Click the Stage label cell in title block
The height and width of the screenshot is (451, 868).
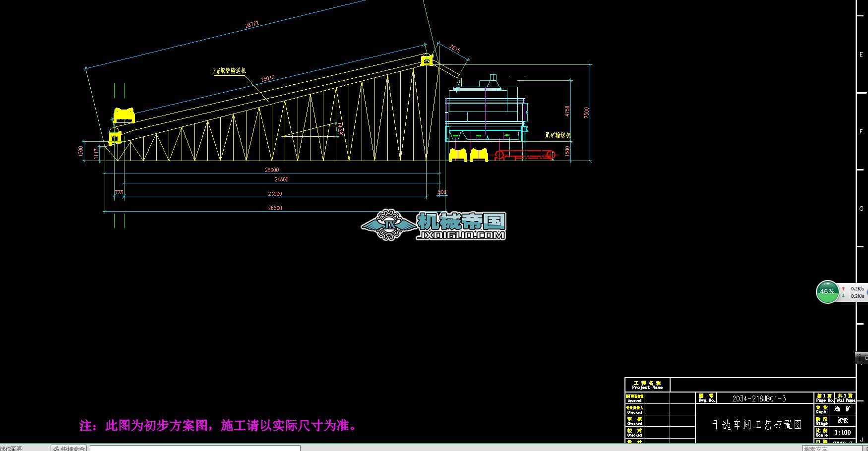tap(821, 421)
